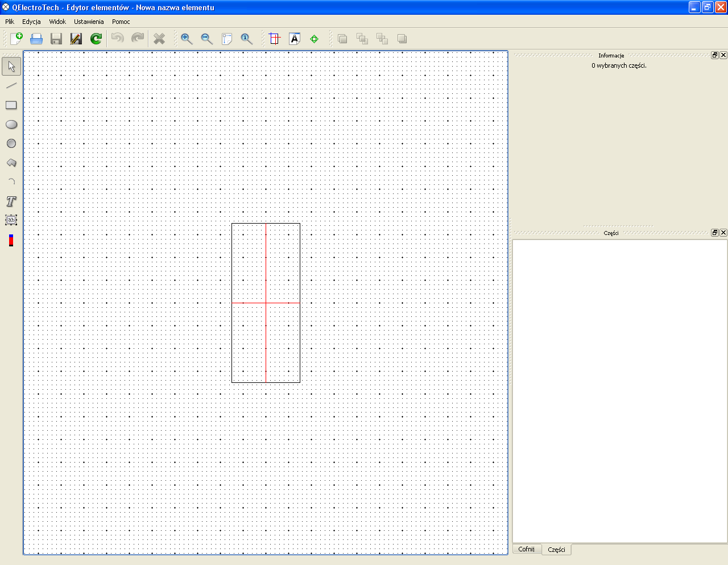Switch to the Części tab
Viewport: 728px width, 565px height.
tap(556, 550)
